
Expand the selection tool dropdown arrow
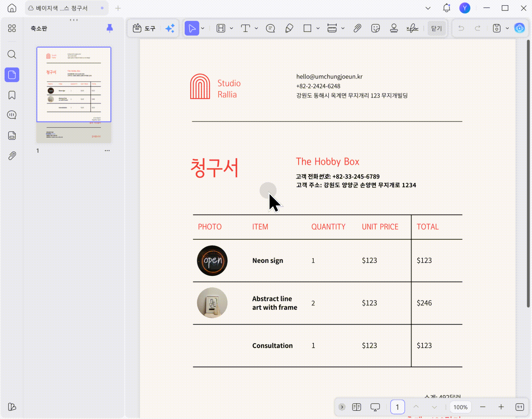203,28
